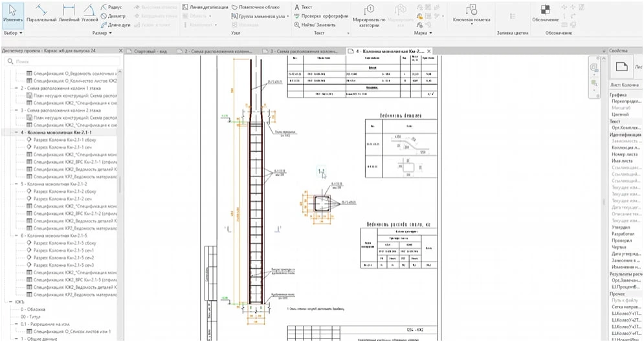Image resolution: width=644 pixels, height=342 pixels.
Task: Expand the Размер panel dropdown
Action: [x=111, y=33]
